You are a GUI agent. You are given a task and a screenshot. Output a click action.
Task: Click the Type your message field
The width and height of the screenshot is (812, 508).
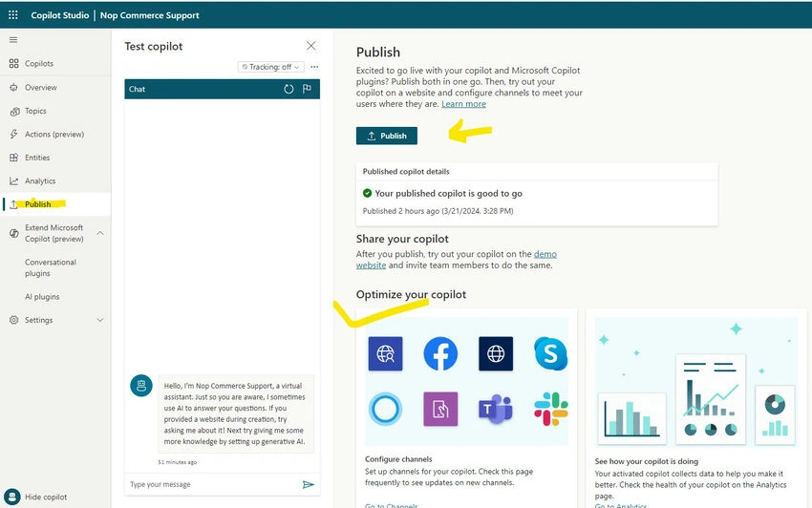click(212, 485)
